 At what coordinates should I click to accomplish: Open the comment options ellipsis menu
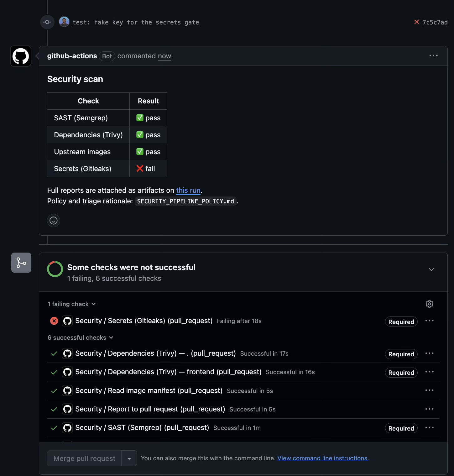433,55
